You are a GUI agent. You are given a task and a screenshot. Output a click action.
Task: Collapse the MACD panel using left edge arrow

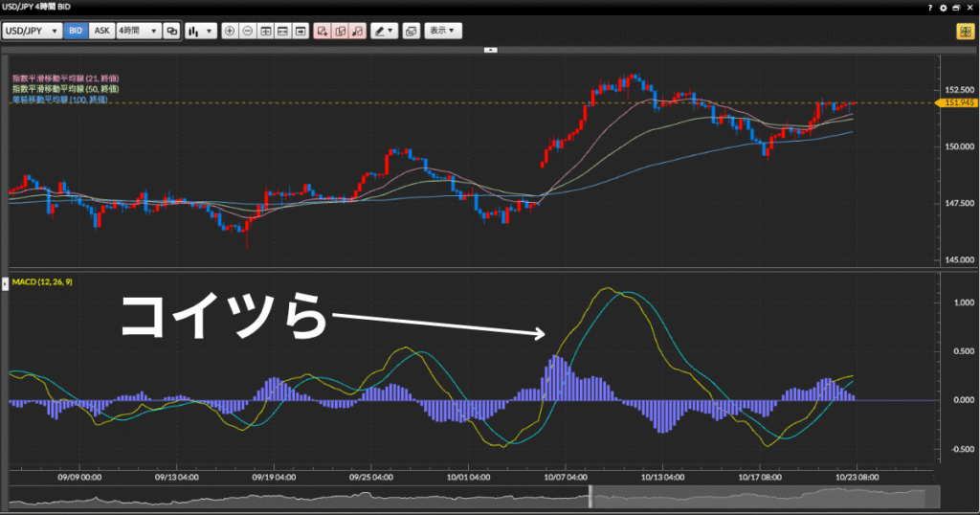tap(4, 284)
